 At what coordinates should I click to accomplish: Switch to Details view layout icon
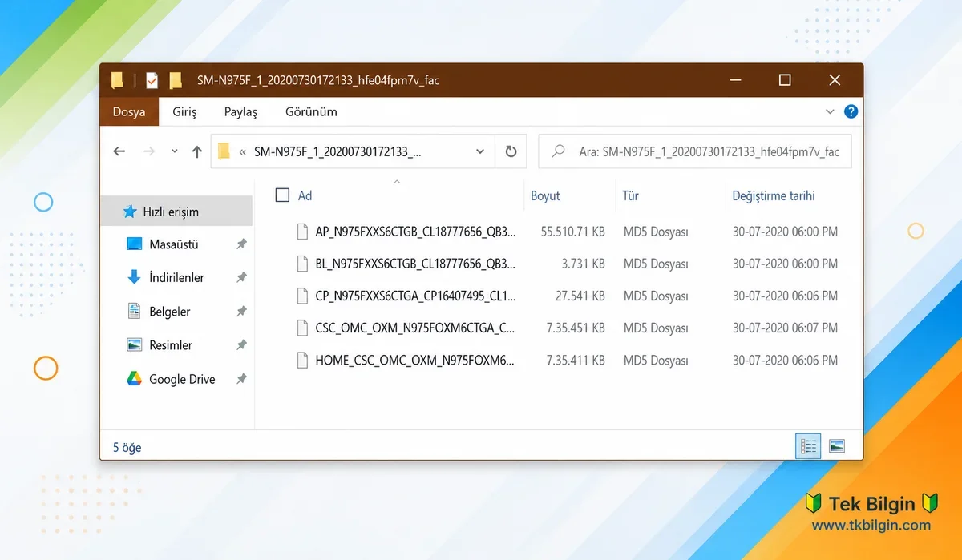tap(808, 446)
